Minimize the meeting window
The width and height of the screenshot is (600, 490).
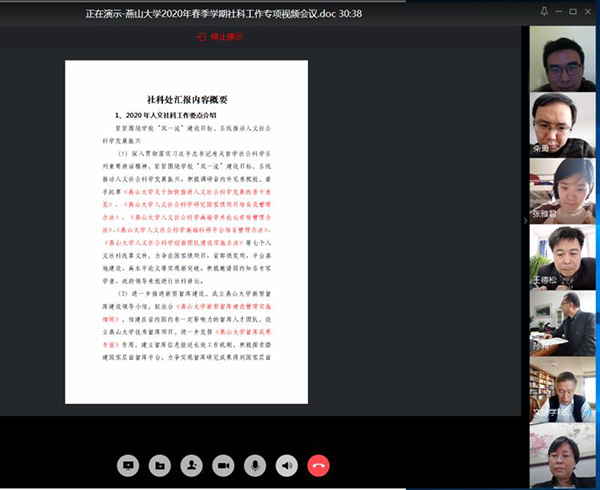pos(559,12)
